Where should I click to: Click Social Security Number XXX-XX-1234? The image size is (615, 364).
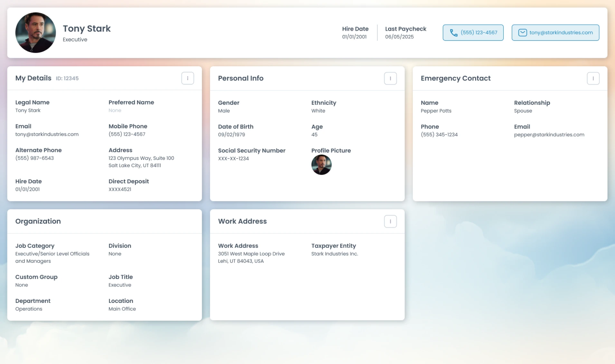coord(233,158)
